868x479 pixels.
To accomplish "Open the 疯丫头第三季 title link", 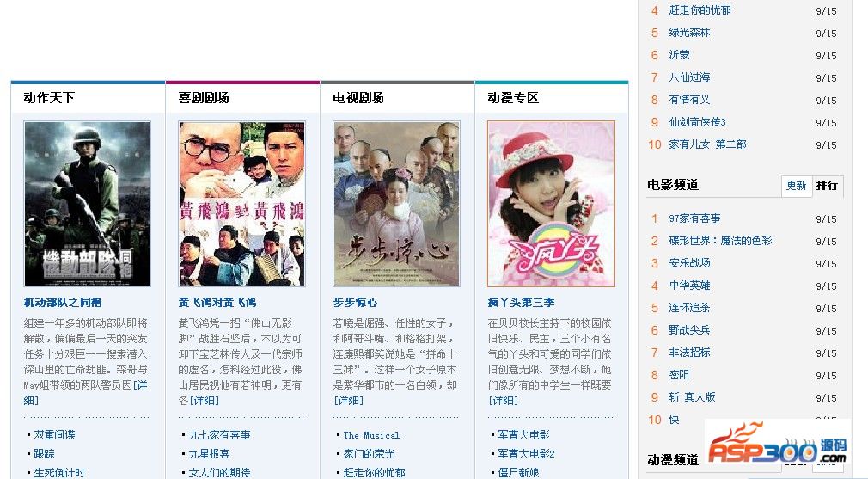I will 521,303.
